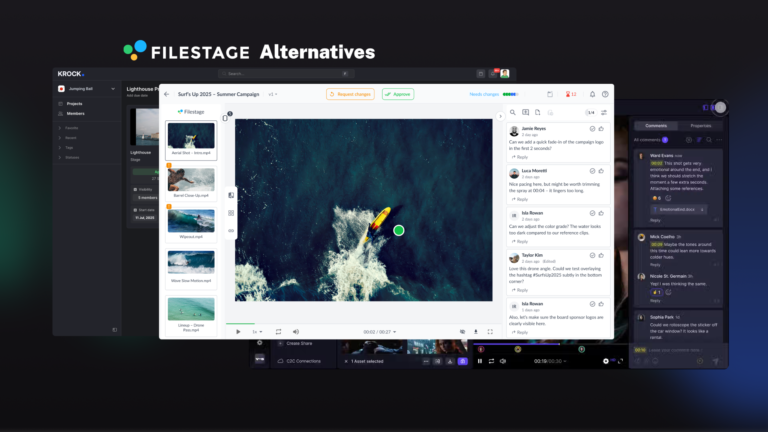Reply to Jamie Reyes' comment
Screen dimensions: 768x432
[x=520, y=157]
